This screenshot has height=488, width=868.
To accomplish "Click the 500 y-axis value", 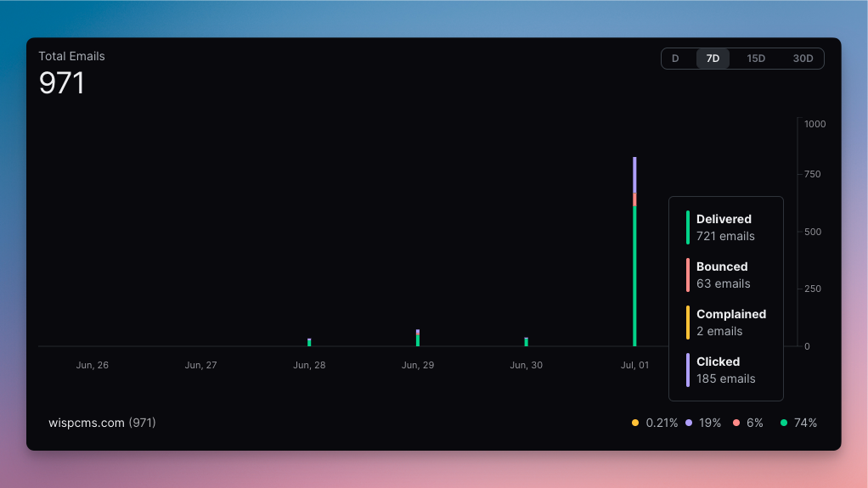I will 813,232.
